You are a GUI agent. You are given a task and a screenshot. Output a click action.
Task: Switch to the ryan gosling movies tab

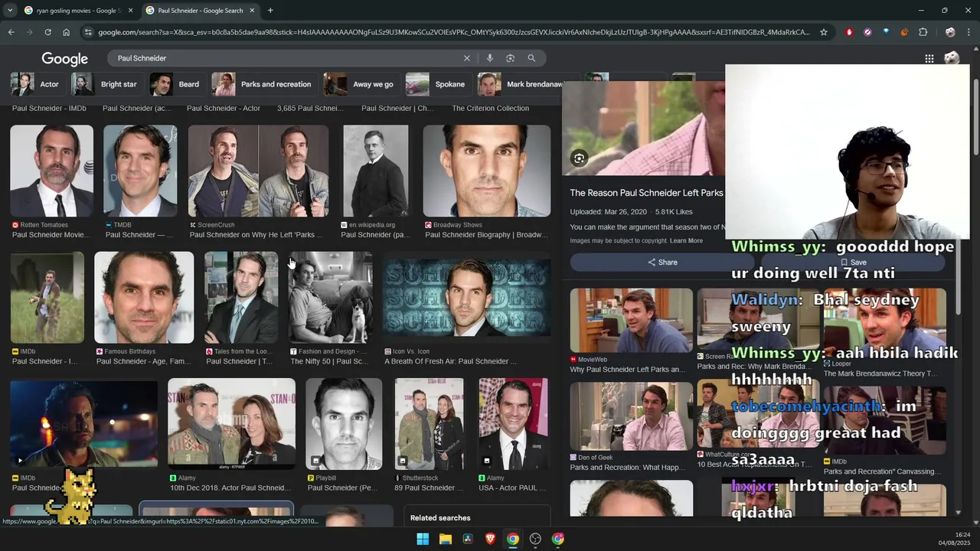pyautogui.click(x=77, y=11)
